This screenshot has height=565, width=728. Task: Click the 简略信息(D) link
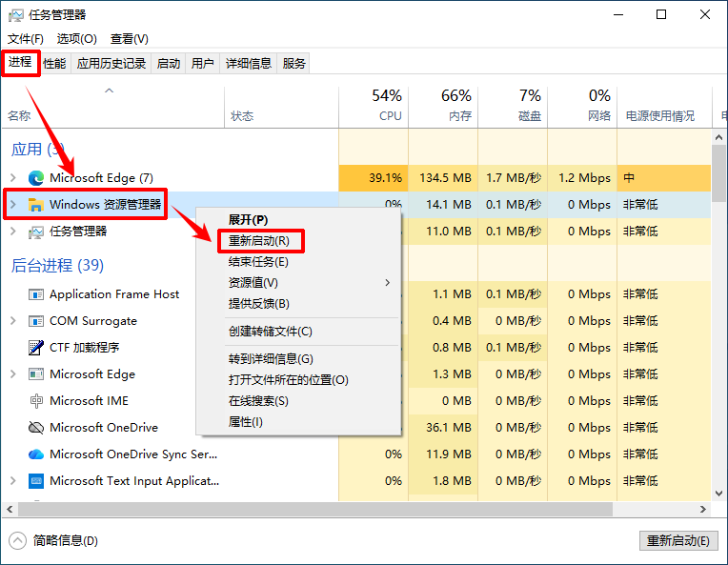(66, 541)
